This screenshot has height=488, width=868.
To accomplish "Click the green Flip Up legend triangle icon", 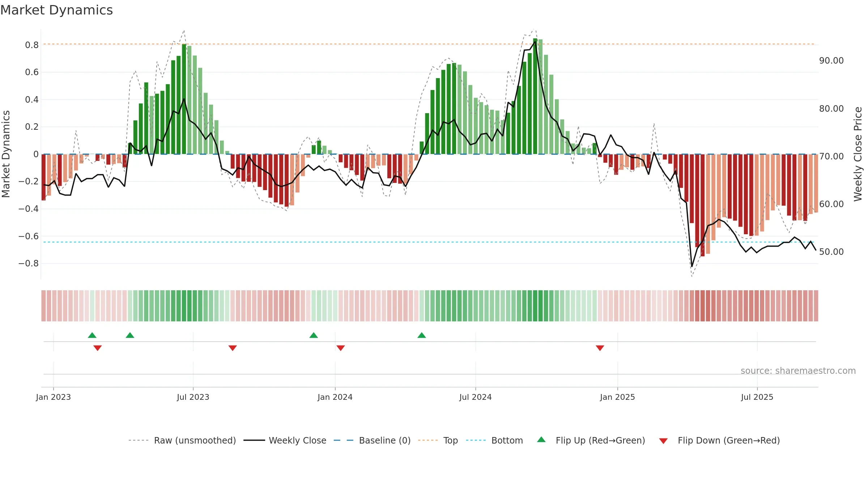I will pyautogui.click(x=541, y=440).
